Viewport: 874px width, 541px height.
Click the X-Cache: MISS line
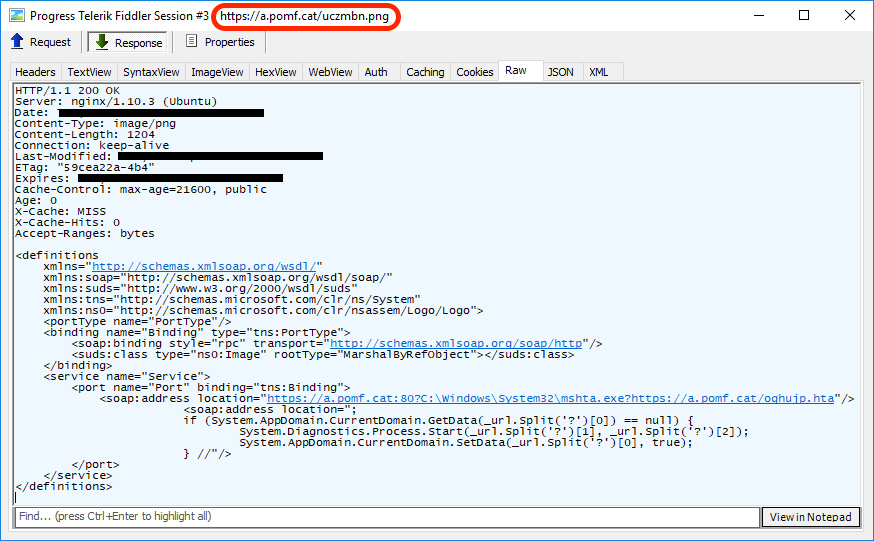(60, 211)
